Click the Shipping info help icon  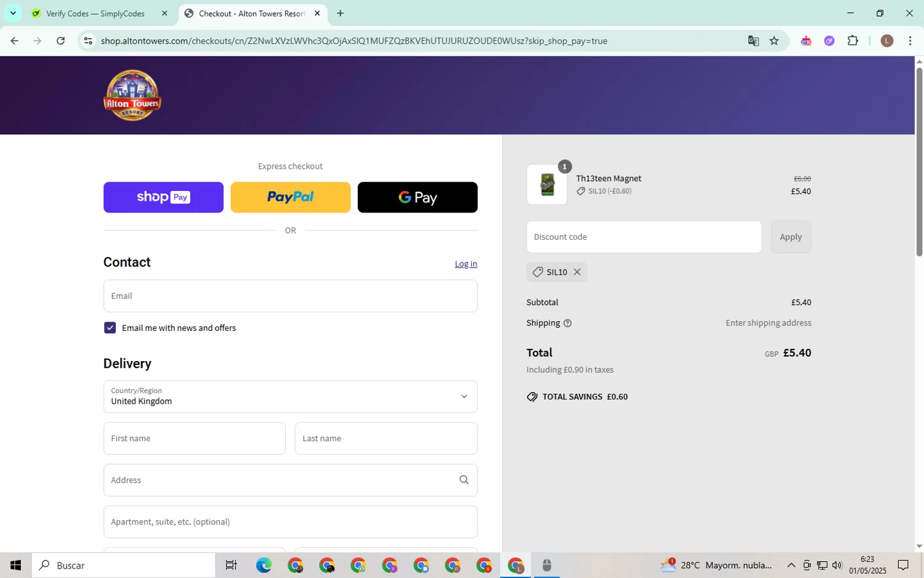[567, 323]
